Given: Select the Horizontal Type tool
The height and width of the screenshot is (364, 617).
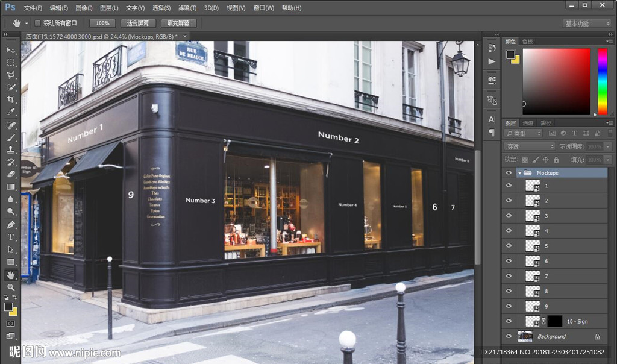Looking at the screenshot, I should click(x=11, y=237).
